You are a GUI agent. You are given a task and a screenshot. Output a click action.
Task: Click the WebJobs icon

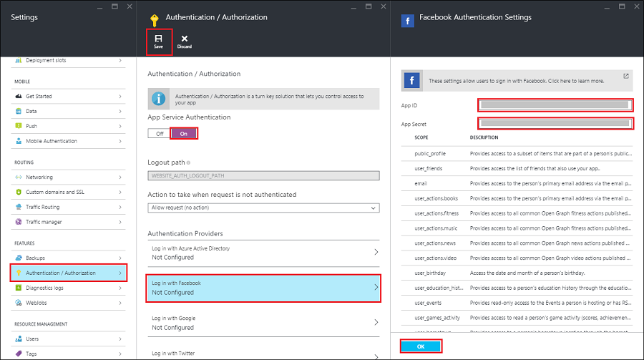(x=19, y=303)
